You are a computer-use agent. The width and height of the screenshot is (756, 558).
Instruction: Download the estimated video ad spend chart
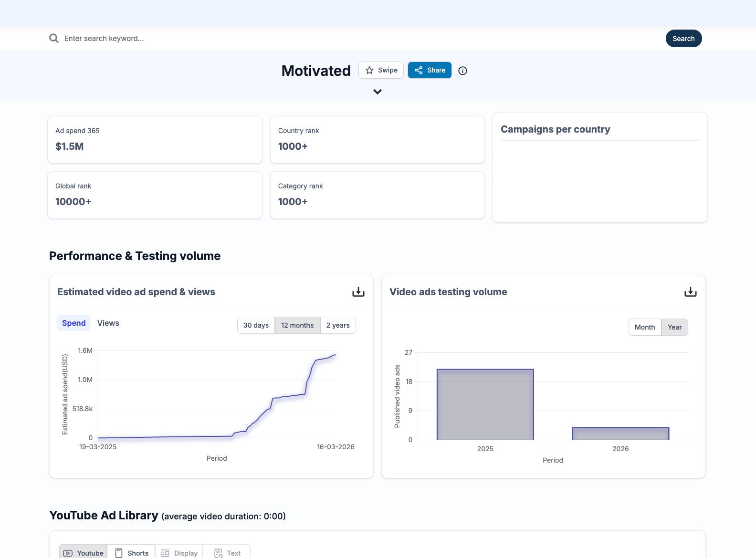[358, 292]
